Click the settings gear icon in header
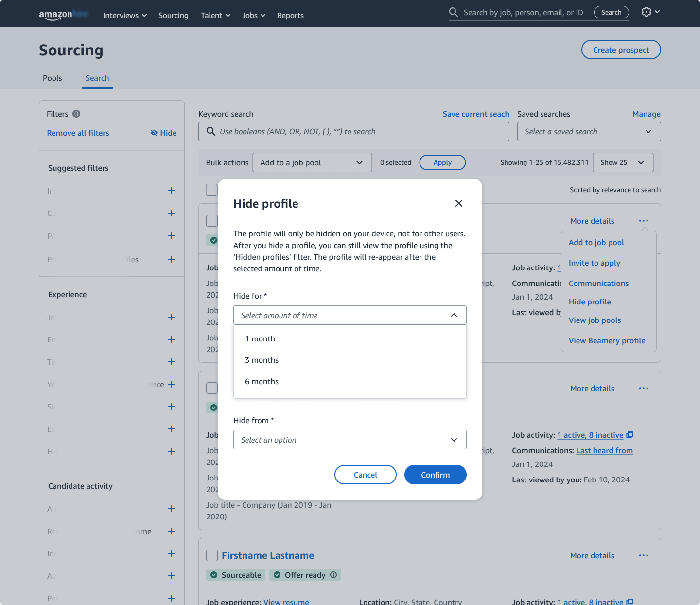Screen dimensions: 700x605 pos(646,12)
